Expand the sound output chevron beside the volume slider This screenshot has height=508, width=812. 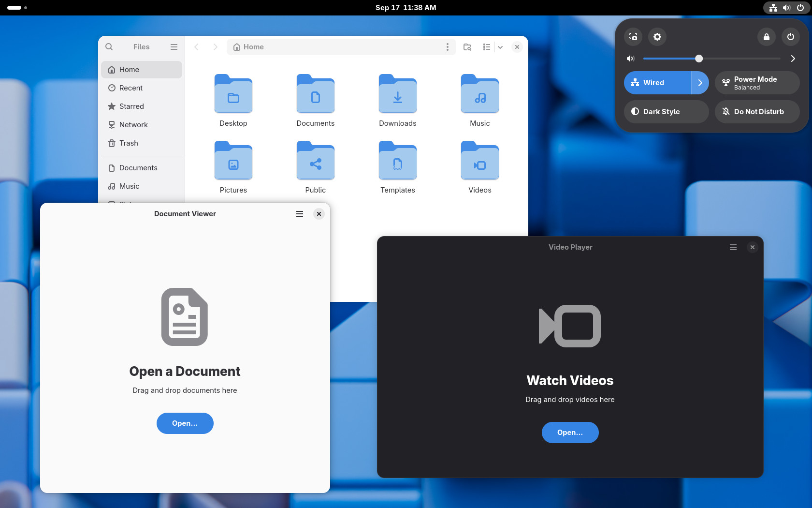pyautogui.click(x=793, y=59)
